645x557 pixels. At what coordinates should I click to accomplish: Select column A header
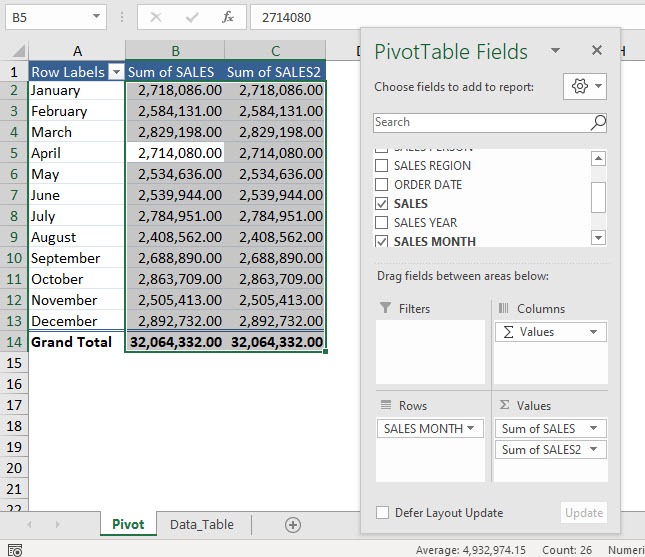pyautogui.click(x=77, y=51)
